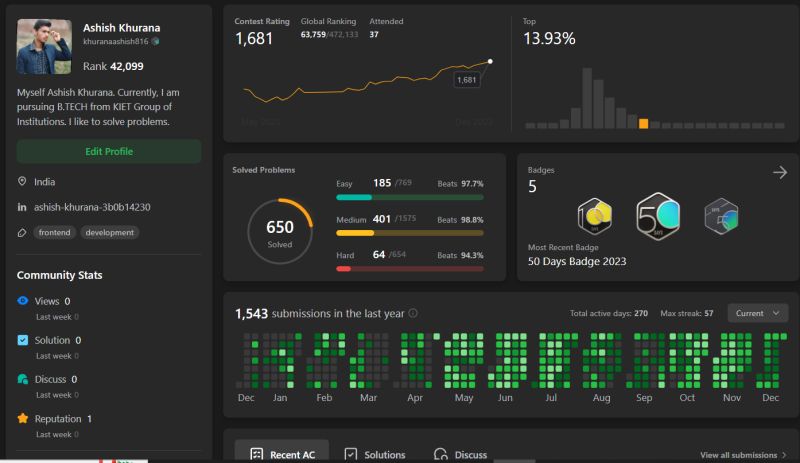
Task: Click the Discuss chat bubble icon in Community Stats
Action: point(22,379)
